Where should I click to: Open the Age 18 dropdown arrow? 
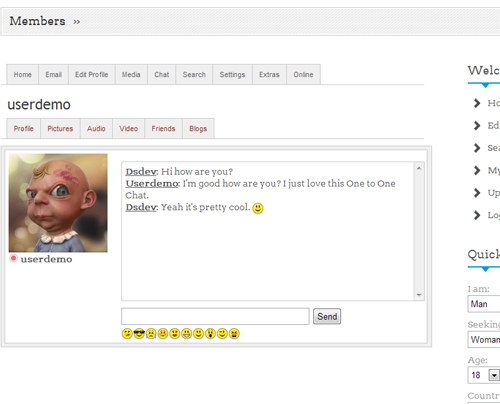(494, 375)
